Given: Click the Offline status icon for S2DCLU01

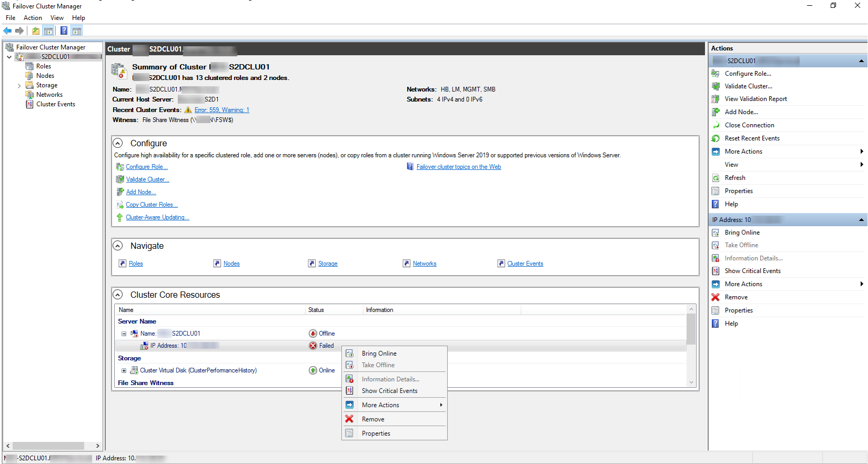Looking at the screenshot, I should point(313,334).
